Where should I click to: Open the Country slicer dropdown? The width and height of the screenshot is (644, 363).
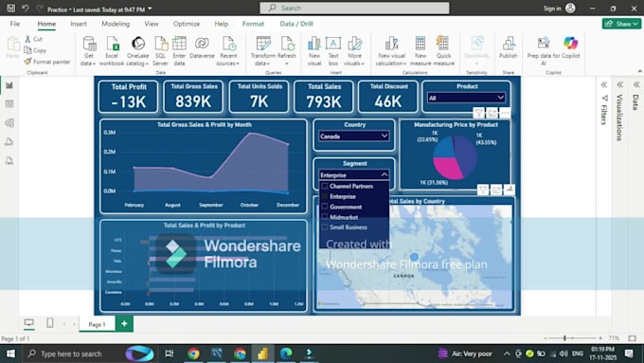(x=384, y=136)
